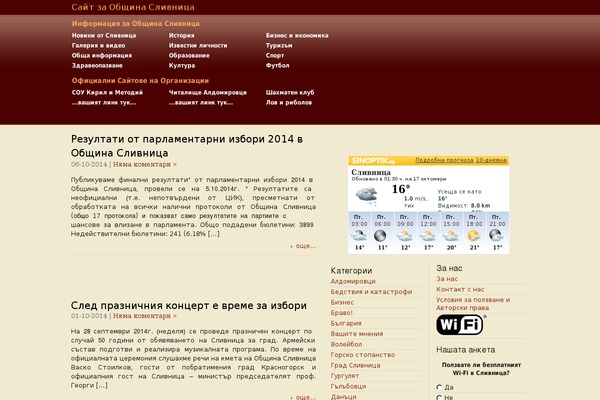Click 'Сливница' city name in weather widget
The width and height of the screenshot is (600, 400).
(371, 172)
